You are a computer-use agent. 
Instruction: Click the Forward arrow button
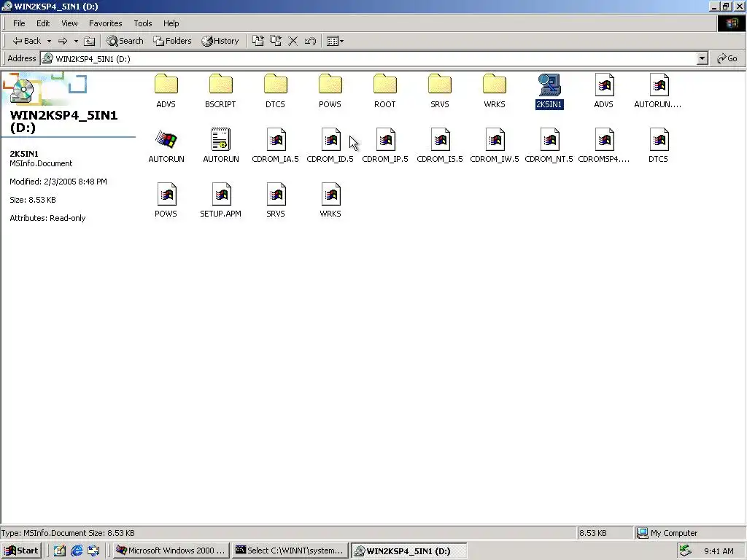coord(63,41)
